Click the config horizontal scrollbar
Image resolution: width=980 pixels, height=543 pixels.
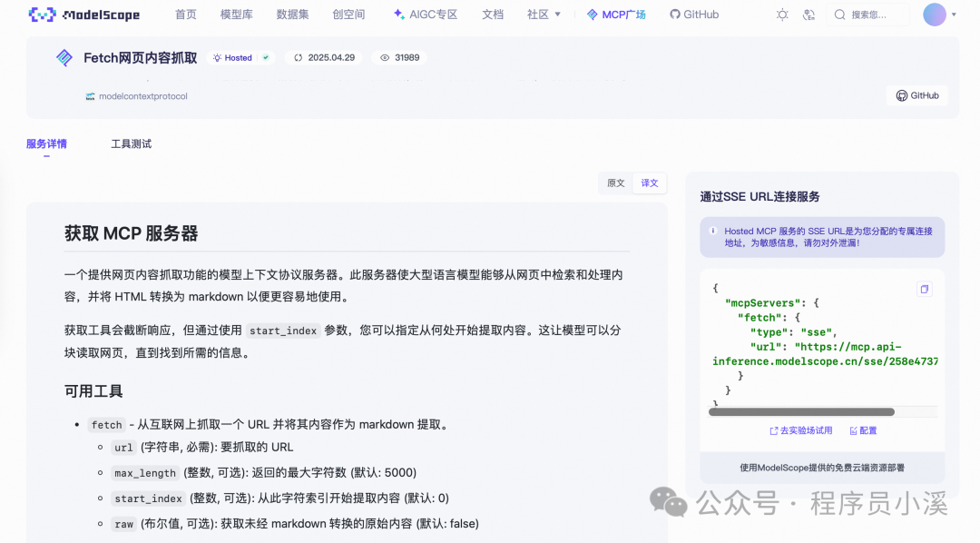801,411
